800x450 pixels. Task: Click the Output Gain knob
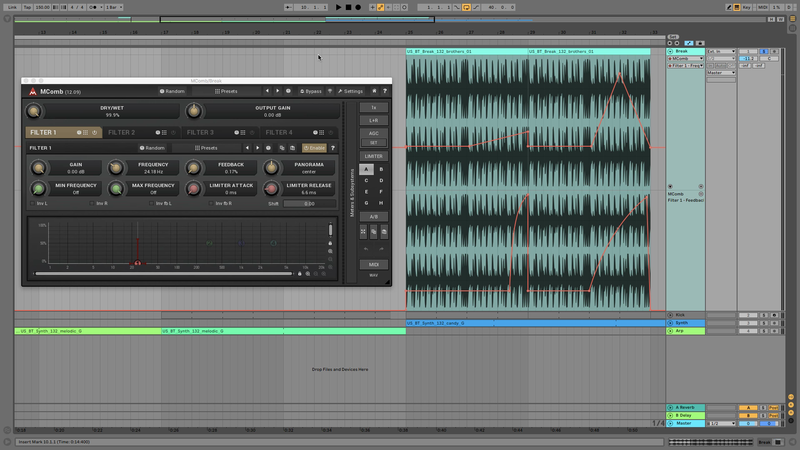(x=193, y=111)
